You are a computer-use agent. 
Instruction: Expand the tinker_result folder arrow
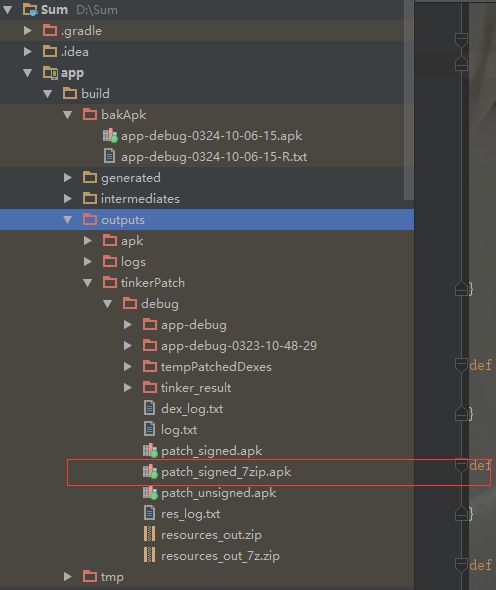tap(128, 388)
